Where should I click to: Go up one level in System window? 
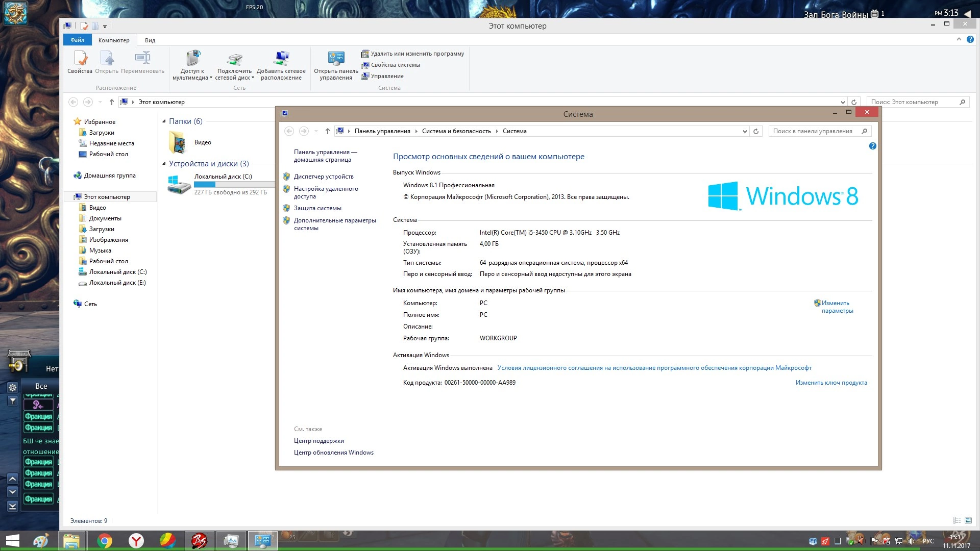(328, 131)
